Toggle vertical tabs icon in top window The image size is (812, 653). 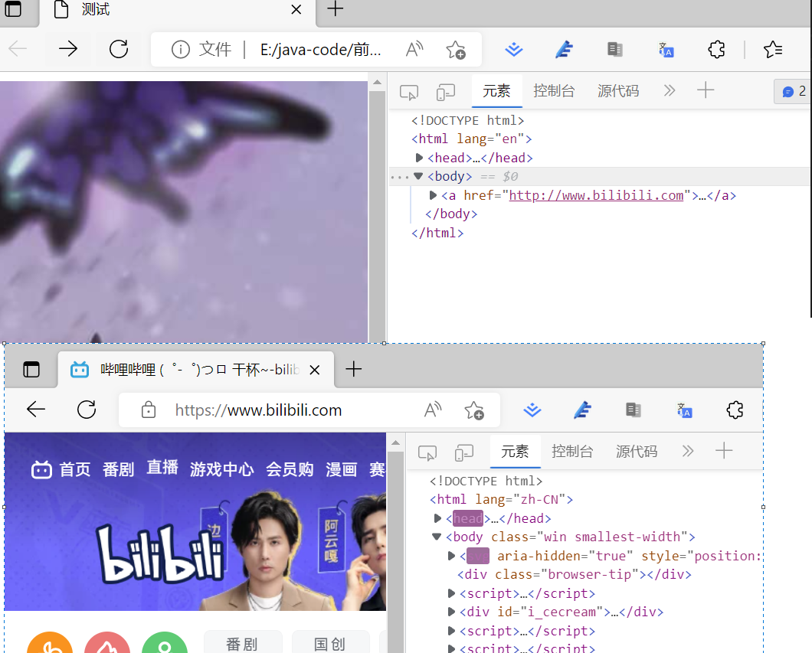pyautogui.click(x=13, y=8)
